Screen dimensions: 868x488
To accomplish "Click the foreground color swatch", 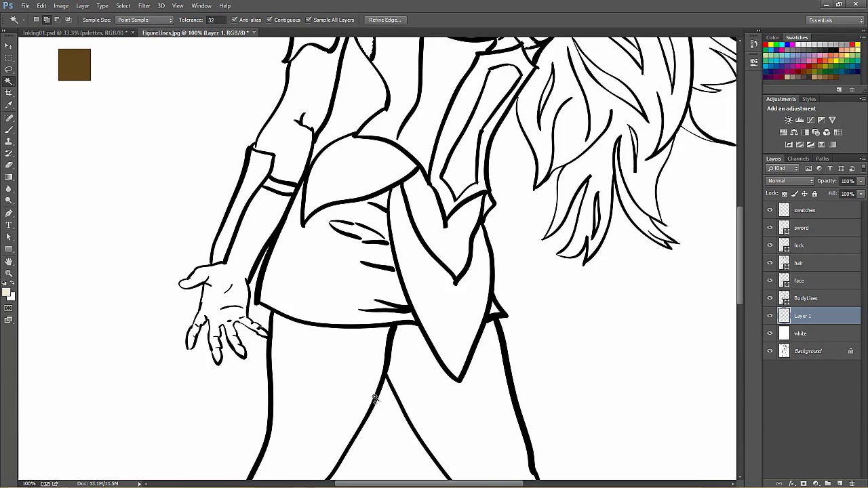I will 6,291.
